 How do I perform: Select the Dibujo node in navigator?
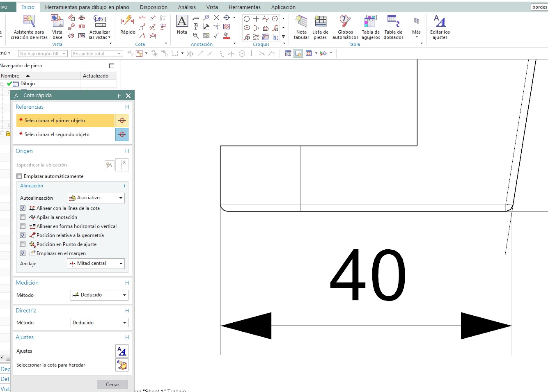(28, 84)
